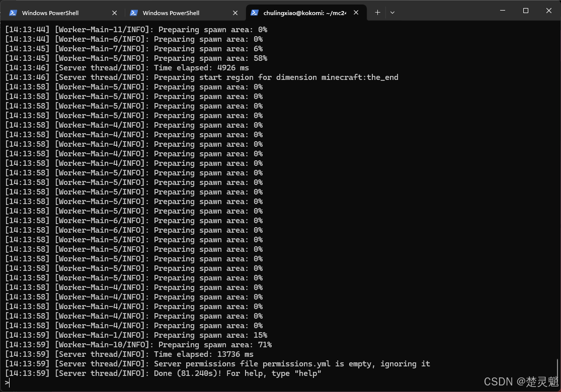Click 'Worker-Main-1' spawn area 15% line
The height and width of the screenshot is (392, 561).
tap(136, 335)
